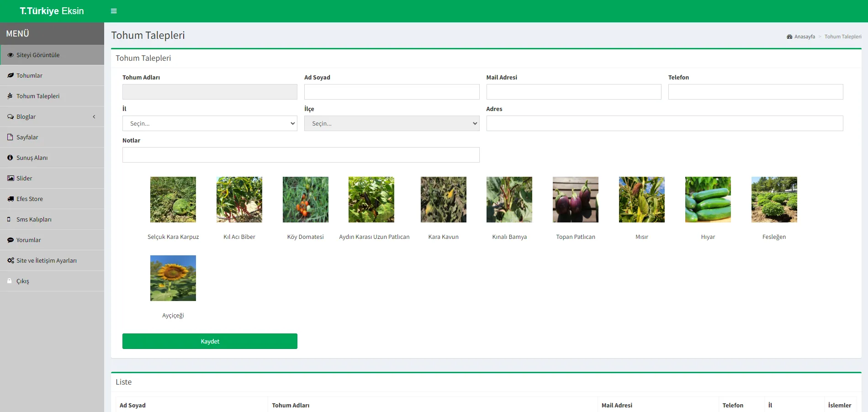The height and width of the screenshot is (412, 868).
Task: Toggle the hamburger sidebar menu icon
Action: 114,11
